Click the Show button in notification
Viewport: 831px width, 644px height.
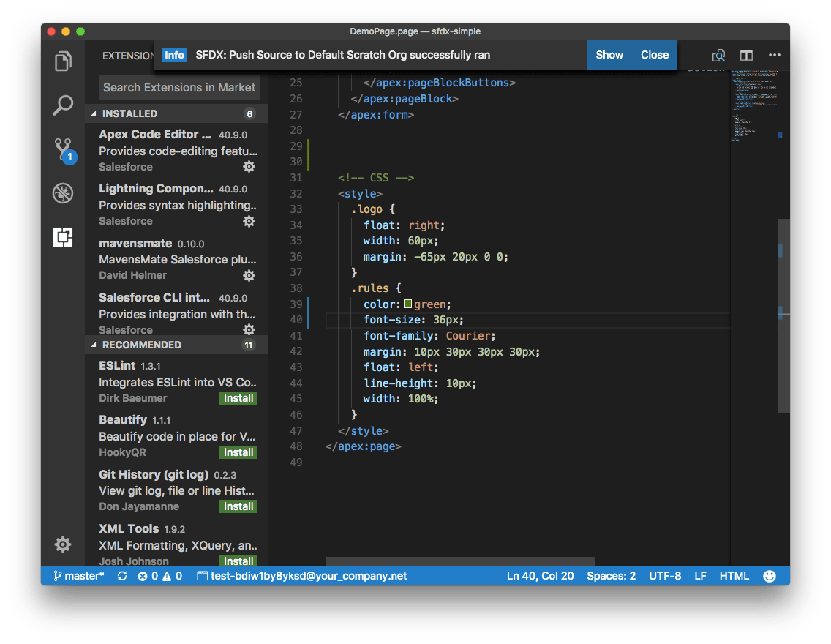(609, 55)
